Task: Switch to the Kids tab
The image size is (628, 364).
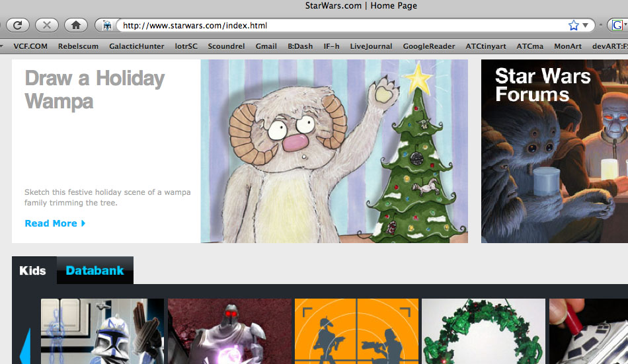Action: coord(32,270)
